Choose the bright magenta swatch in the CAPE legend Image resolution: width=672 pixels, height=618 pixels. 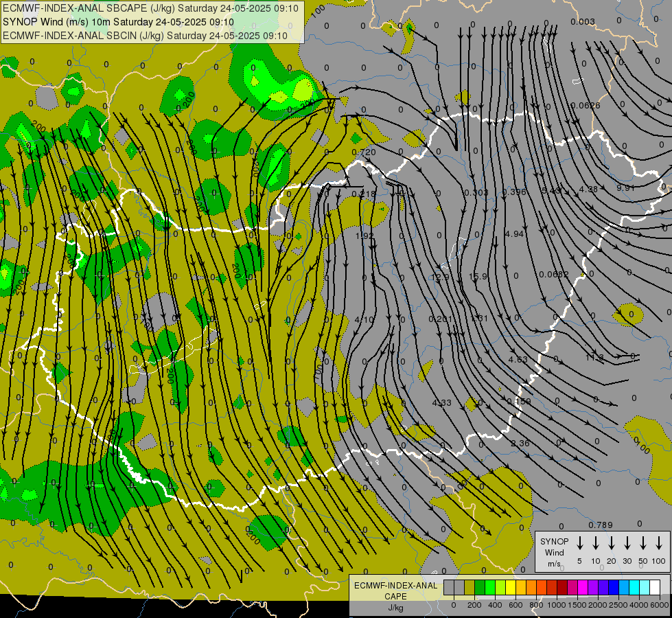(x=583, y=587)
